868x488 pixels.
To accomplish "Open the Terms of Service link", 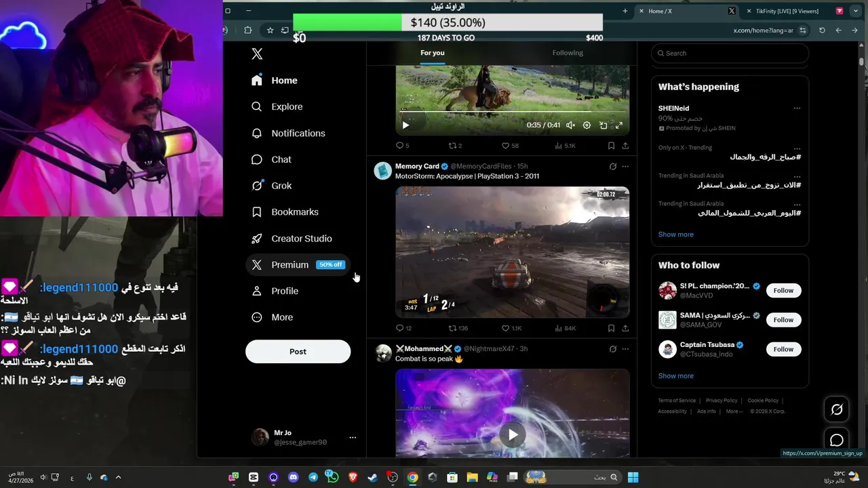I will [677, 401].
